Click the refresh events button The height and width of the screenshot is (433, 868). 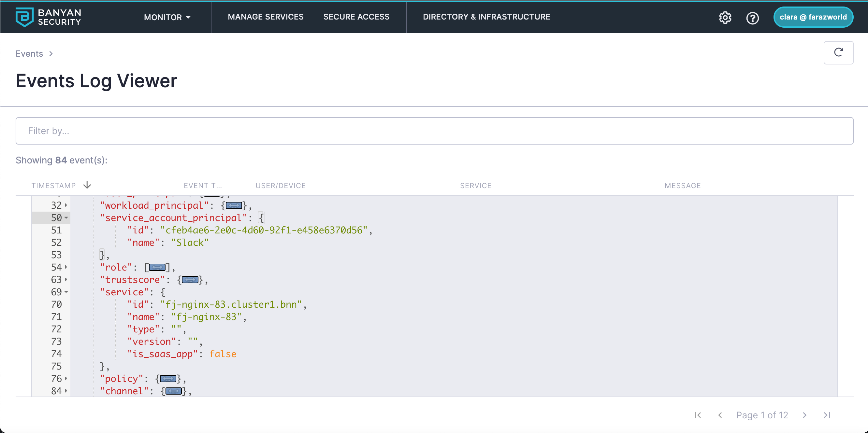click(x=838, y=52)
